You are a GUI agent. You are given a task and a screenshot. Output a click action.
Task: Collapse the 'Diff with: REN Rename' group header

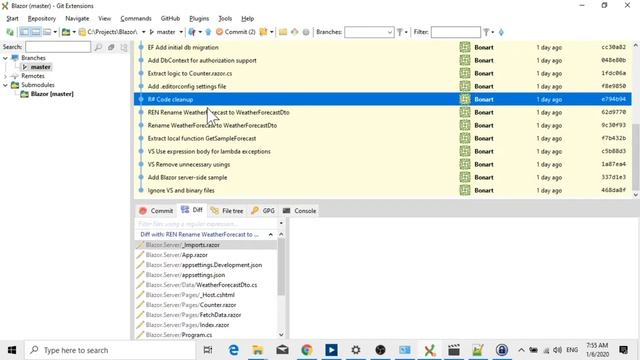pyautogui.click(x=271, y=235)
